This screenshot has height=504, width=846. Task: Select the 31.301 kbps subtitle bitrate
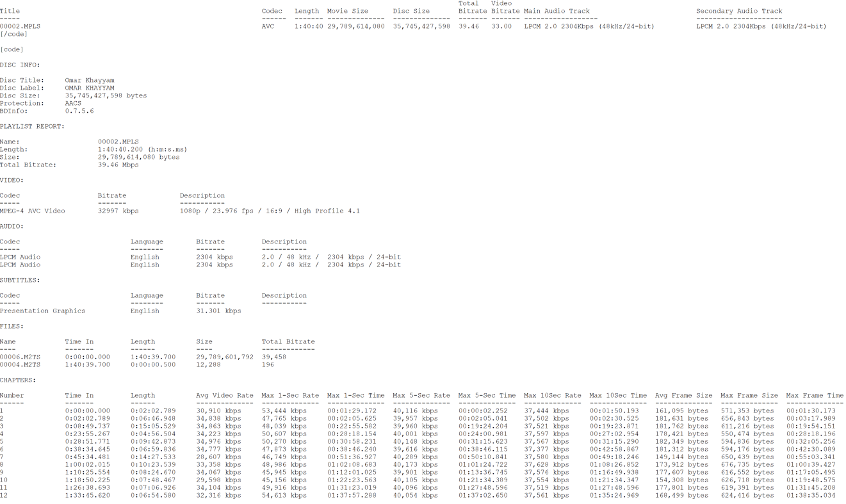point(218,311)
